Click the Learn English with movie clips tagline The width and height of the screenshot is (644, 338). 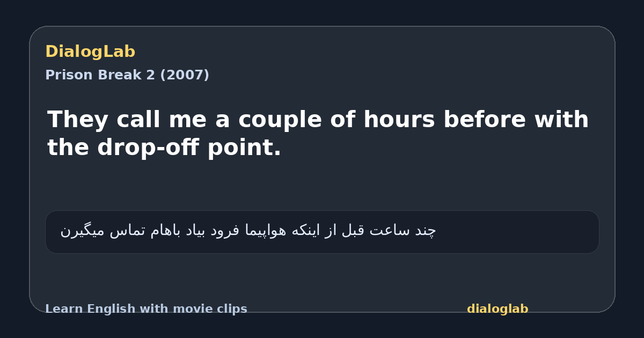point(146,309)
